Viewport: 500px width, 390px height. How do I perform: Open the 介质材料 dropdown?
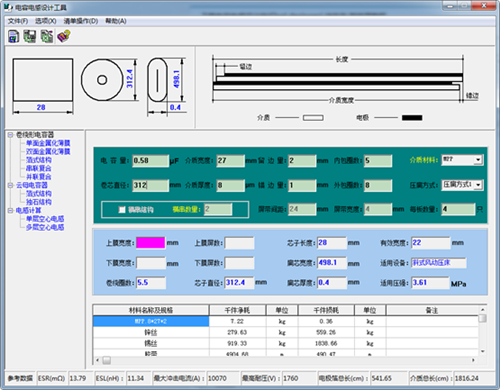(478, 160)
